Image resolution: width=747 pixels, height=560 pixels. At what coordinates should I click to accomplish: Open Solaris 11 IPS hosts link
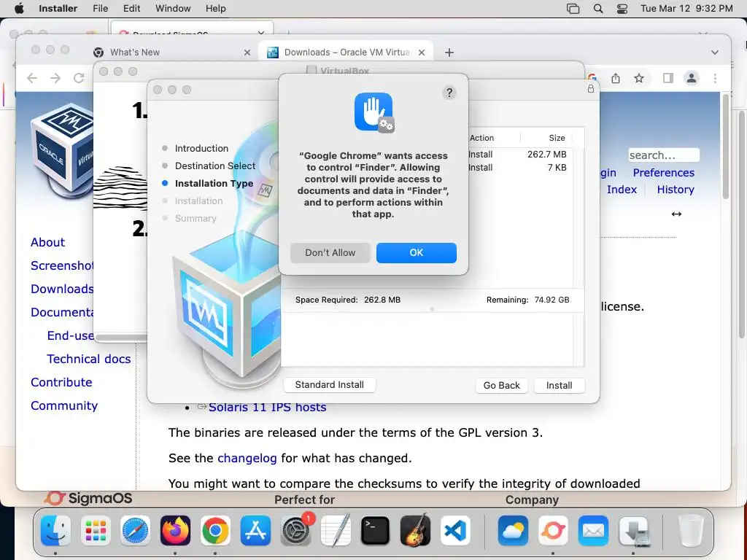pos(267,407)
